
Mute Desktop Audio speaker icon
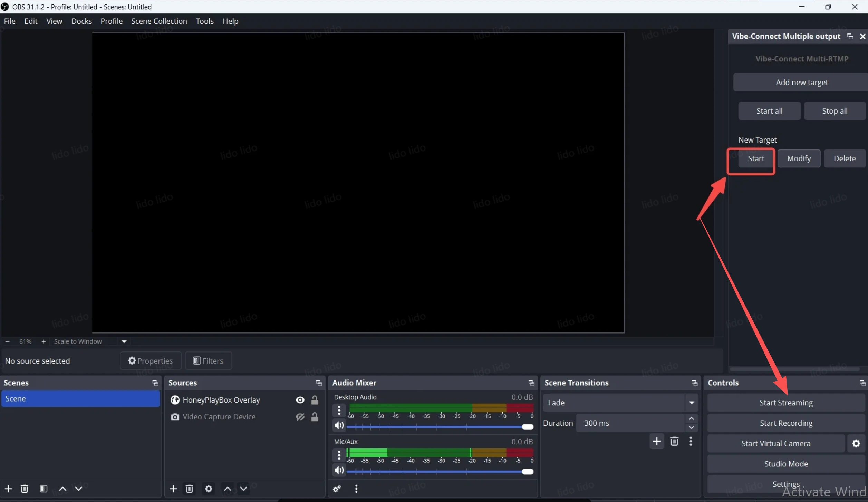tap(339, 425)
